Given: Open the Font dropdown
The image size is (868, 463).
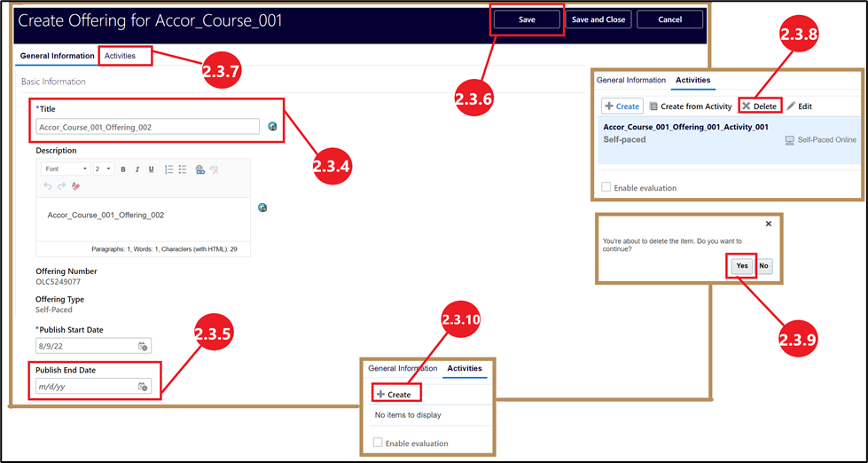Looking at the screenshot, I should pyautogui.click(x=66, y=169).
